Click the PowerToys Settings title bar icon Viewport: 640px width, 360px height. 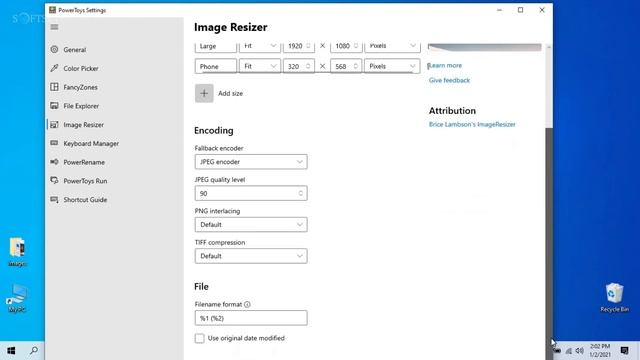pyautogui.click(x=52, y=10)
